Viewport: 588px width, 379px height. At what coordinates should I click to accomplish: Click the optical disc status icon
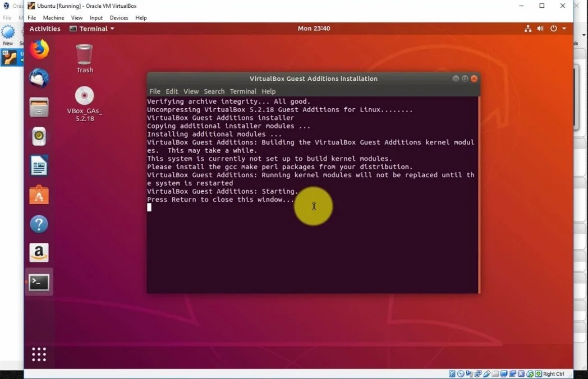461,374
